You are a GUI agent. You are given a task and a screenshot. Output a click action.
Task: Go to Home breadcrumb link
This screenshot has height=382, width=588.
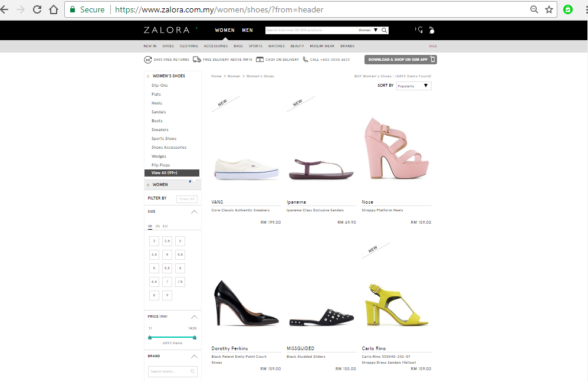(216, 76)
